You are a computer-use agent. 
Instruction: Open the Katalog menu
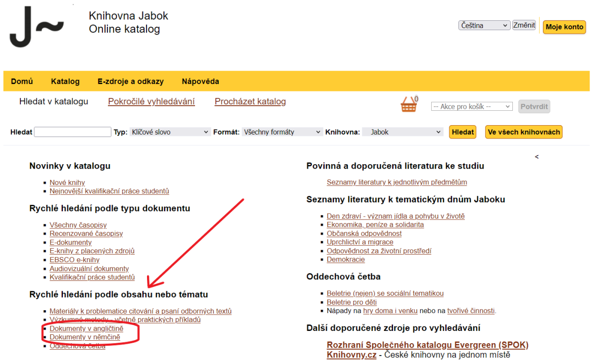tap(65, 81)
